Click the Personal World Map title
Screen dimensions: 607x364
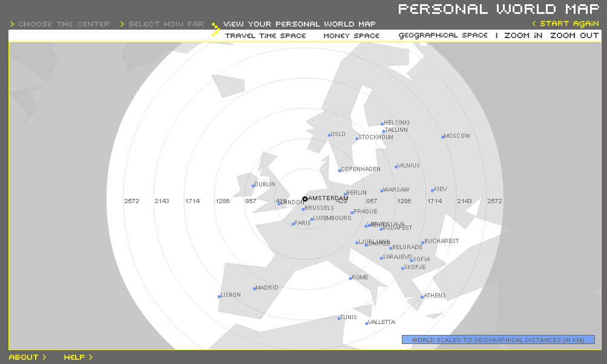[499, 9]
